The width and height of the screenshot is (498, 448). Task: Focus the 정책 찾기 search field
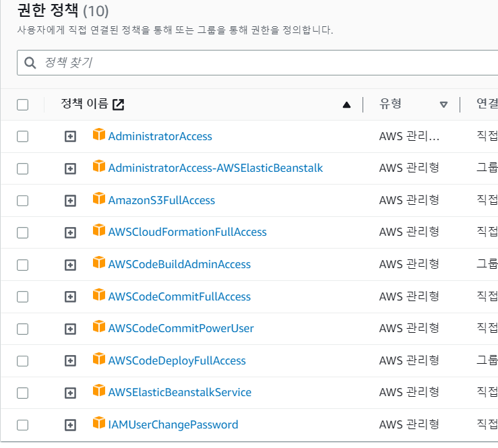(257, 63)
